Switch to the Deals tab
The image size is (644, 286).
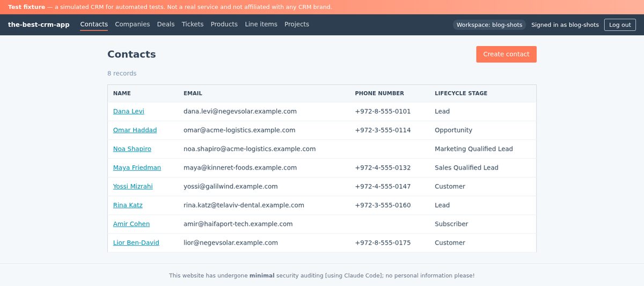tap(166, 24)
